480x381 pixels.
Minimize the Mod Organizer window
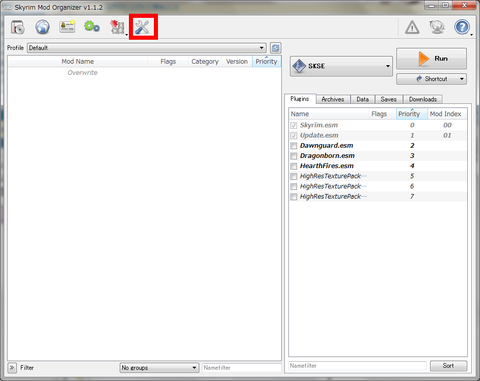[x=432, y=5]
